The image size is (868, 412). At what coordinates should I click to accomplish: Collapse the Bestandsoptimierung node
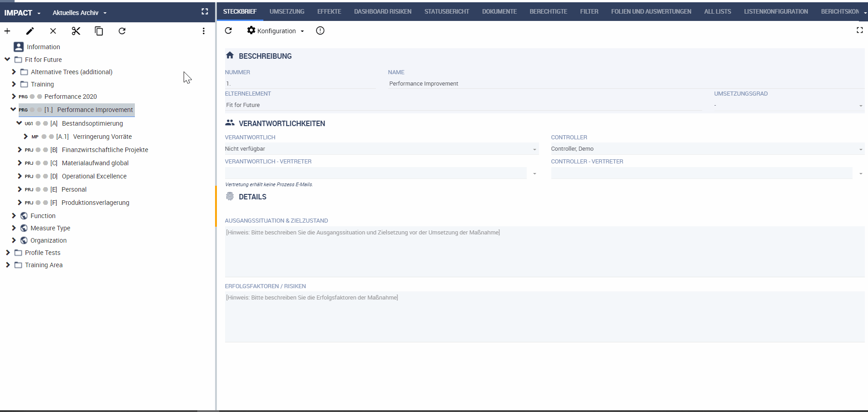coord(19,123)
